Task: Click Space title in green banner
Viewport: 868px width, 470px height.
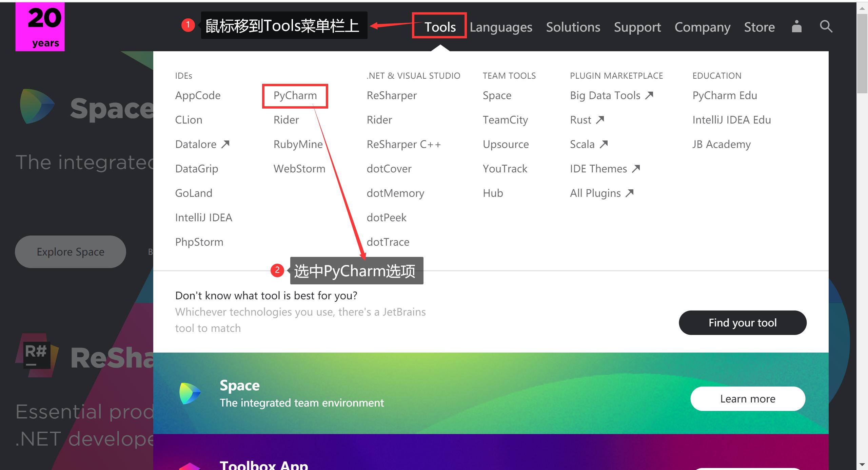Action: pos(239,386)
